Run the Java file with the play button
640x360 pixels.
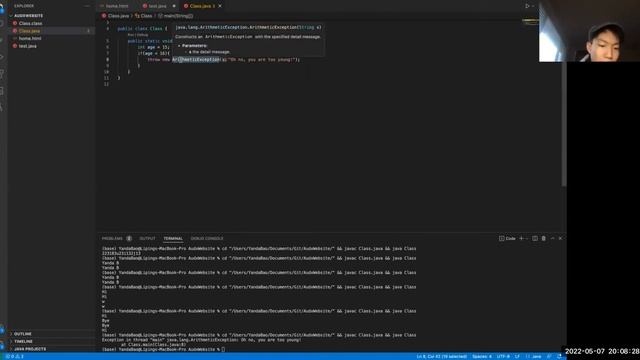click(527, 6)
